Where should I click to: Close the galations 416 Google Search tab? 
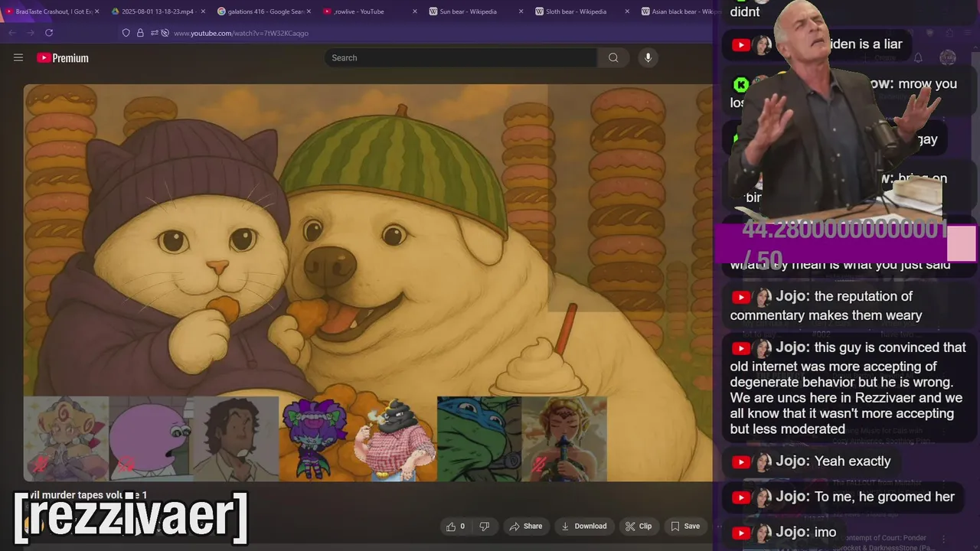309,11
